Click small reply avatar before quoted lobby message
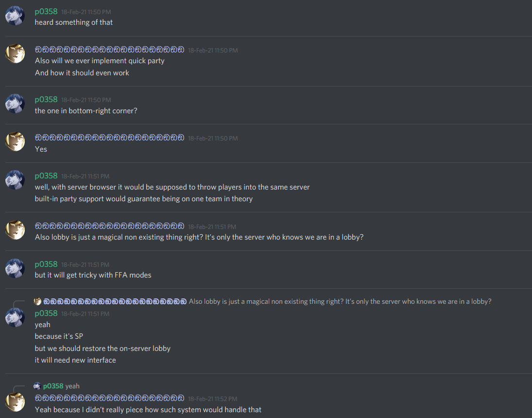The width and height of the screenshot is (532, 418). pos(37,301)
